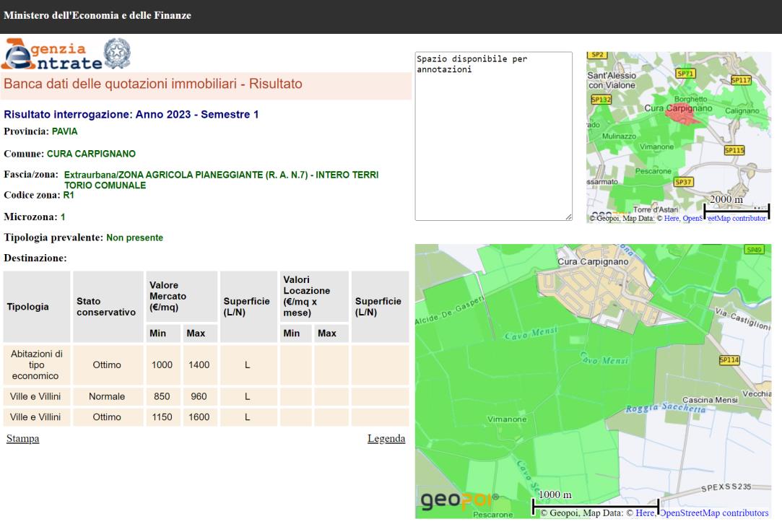Click the SP115 road shield on the small map
782x532 pixels.
734,150
